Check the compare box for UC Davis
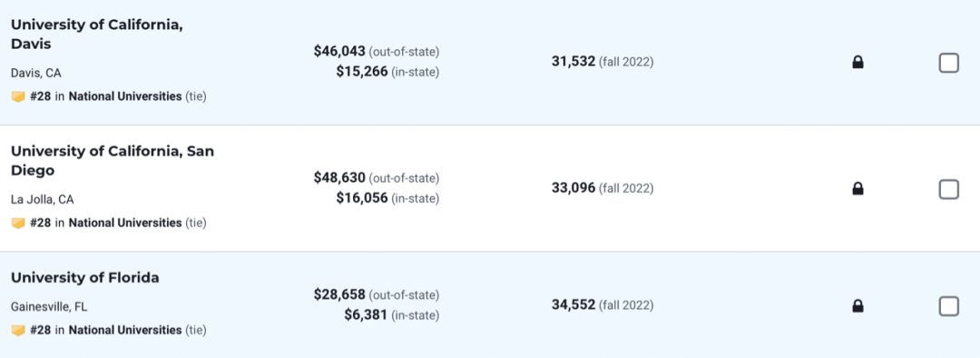The height and width of the screenshot is (358, 980). 949,64
